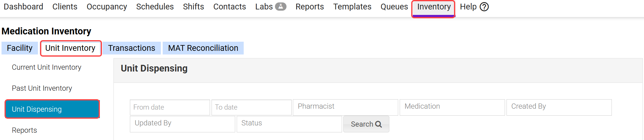Select the MAT Reconciliation tab
This screenshot has height=140, width=644.
tap(203, 48)
